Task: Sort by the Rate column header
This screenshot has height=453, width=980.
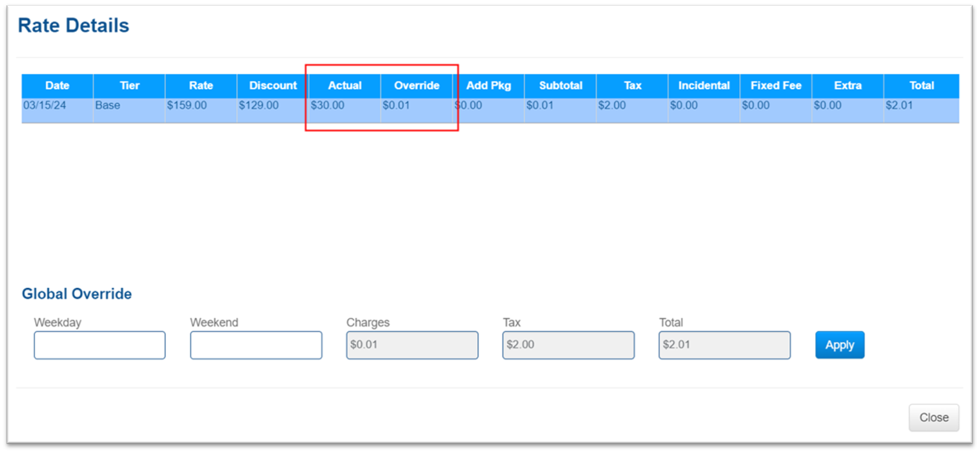Action: click(201, 85)
